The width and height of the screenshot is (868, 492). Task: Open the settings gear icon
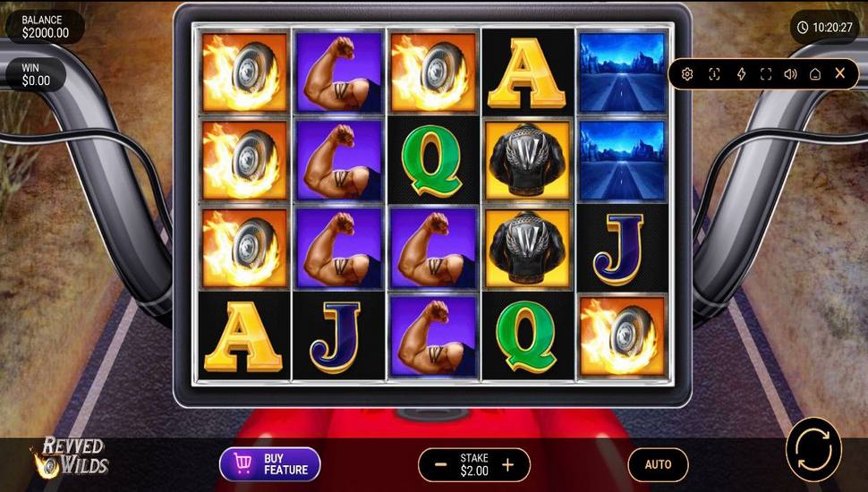pyautogui.click(x=687, y=73)
